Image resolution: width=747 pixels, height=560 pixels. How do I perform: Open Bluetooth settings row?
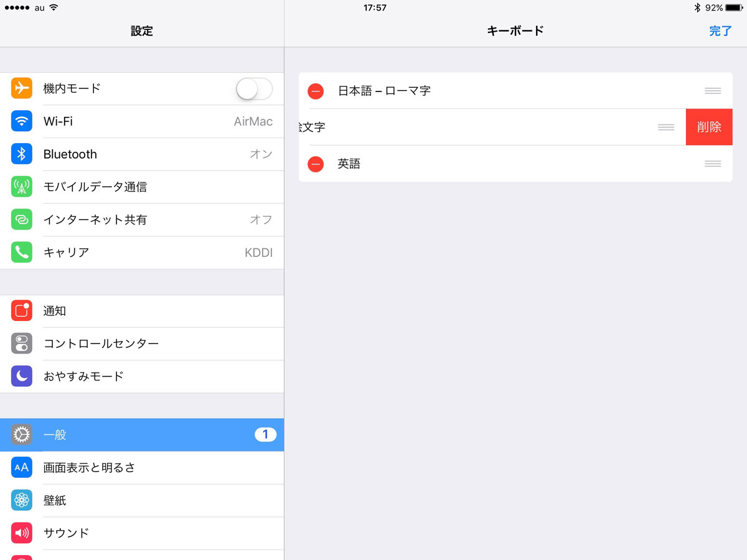142,154
